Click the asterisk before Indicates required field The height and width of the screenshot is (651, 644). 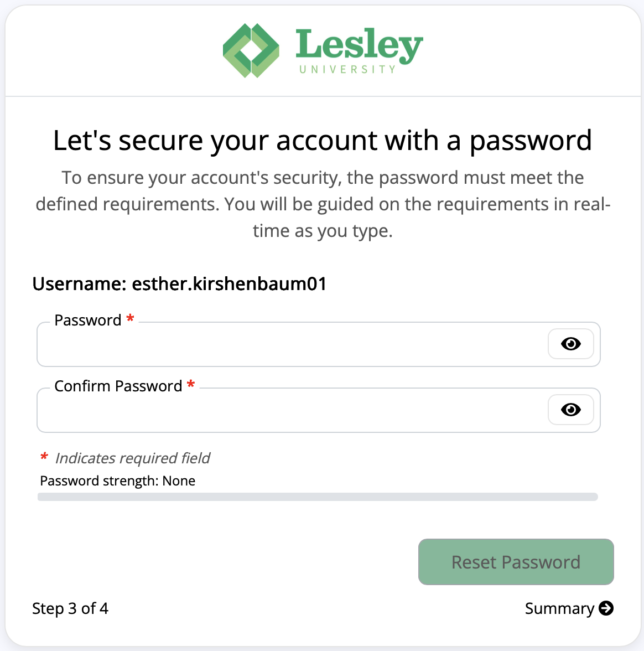click(x=43, y=458)
